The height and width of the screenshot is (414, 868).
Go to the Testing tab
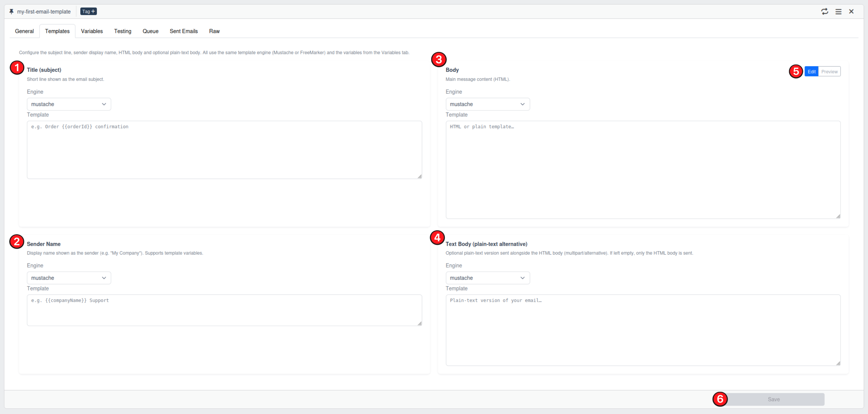coord(123,31)
